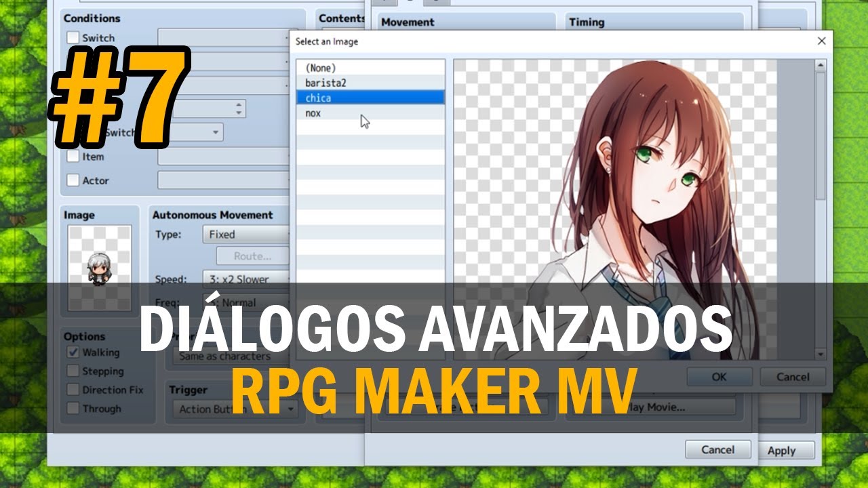This screenshot has width=868, height=488.
Task: Click the event character sprite image
Action: tap(100, 267)
